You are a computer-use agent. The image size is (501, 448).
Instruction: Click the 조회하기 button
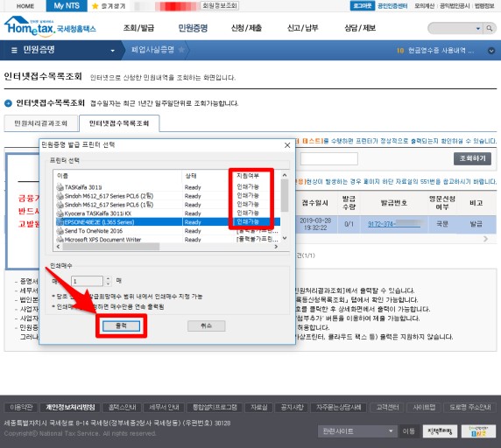[x=472, y=158]
